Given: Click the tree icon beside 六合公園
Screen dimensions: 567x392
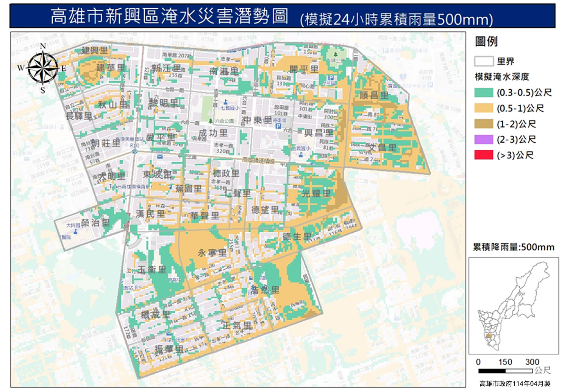Looking at the screenshot, I should pyautogui.click(x=211, y=121).
